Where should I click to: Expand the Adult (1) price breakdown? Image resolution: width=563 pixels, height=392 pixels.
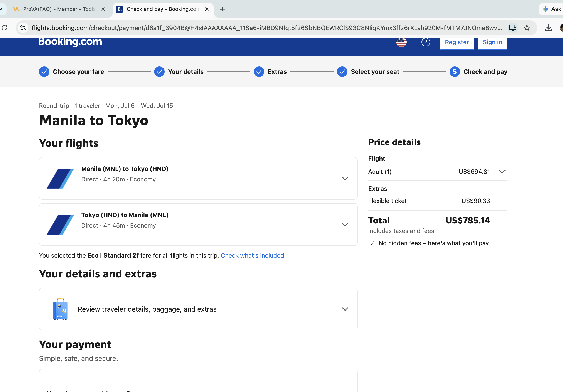click(x=502, y=172)
